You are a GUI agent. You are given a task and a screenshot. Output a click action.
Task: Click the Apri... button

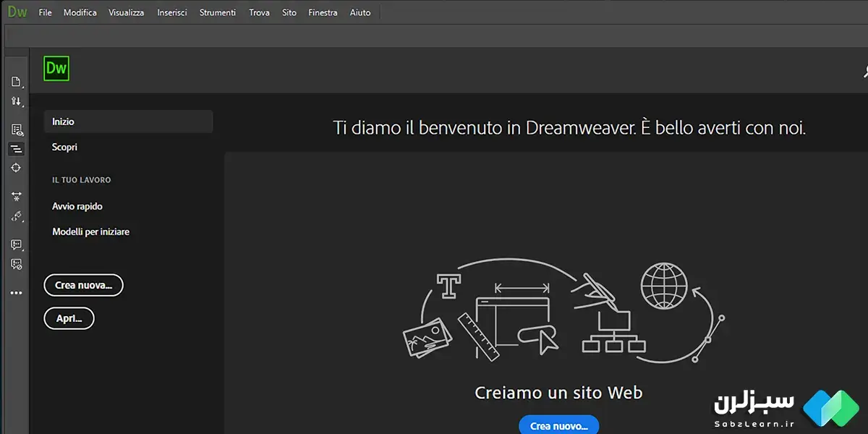[69, 318]
